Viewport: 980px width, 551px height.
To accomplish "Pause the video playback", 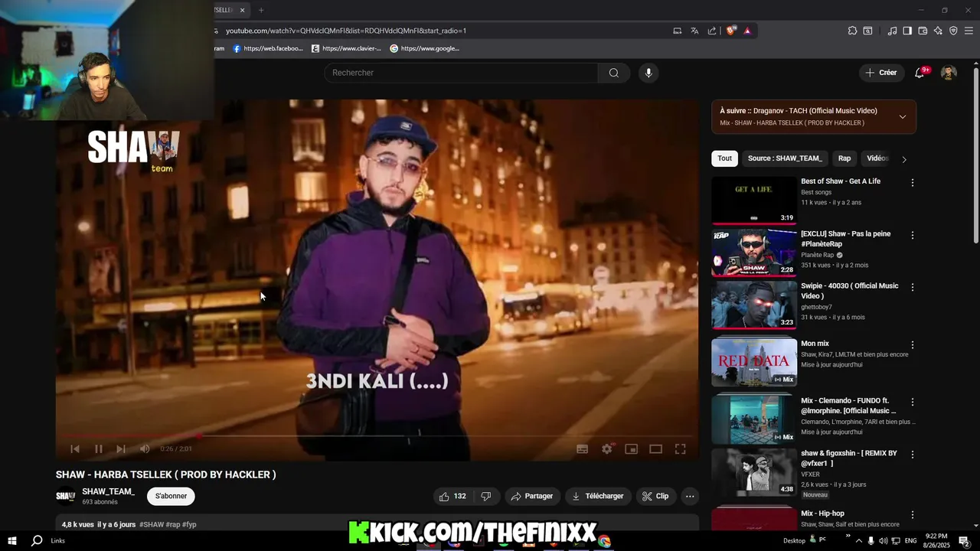I will [98, 449].
